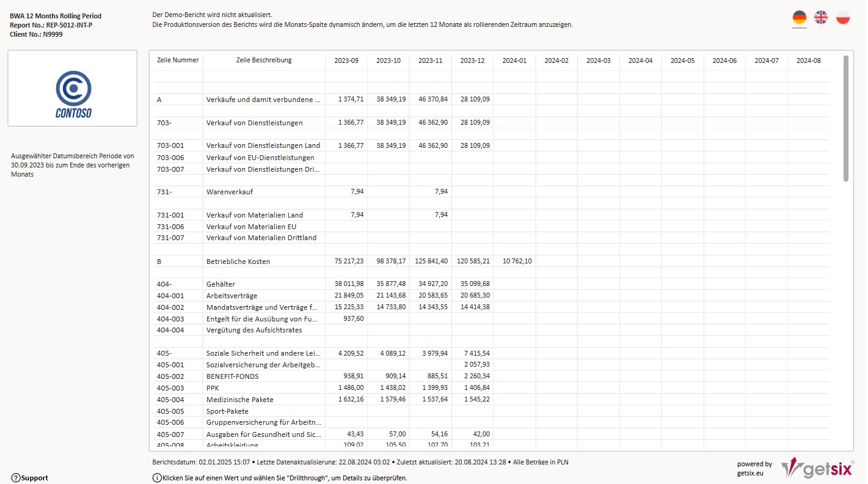The width and height of the screenshot is (868, 484).
Task: Sort by Zeile Beschreibung column header
Action: point(264,60)
